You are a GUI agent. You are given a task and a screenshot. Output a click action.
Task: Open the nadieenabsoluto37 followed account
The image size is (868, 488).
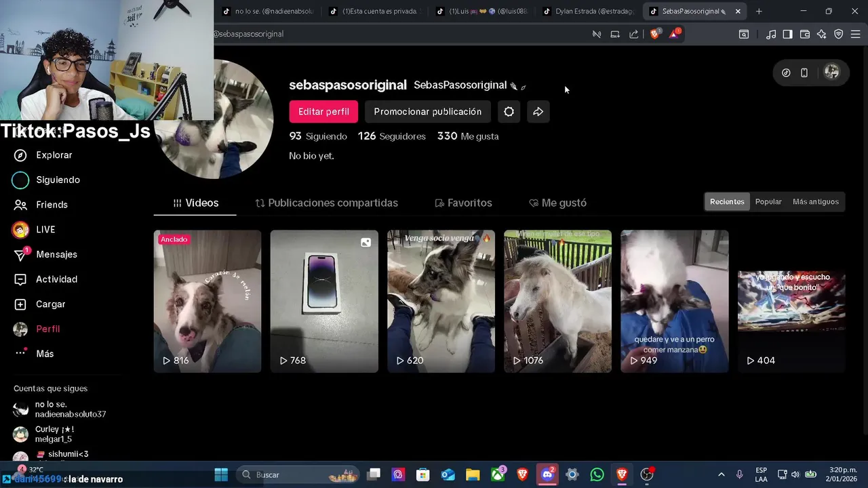coord(60,409)
